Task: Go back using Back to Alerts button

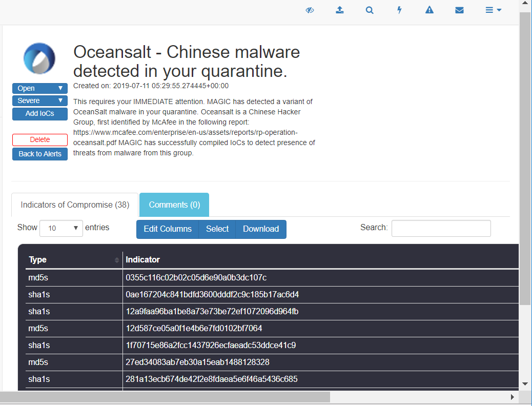Action: point(40,154)
